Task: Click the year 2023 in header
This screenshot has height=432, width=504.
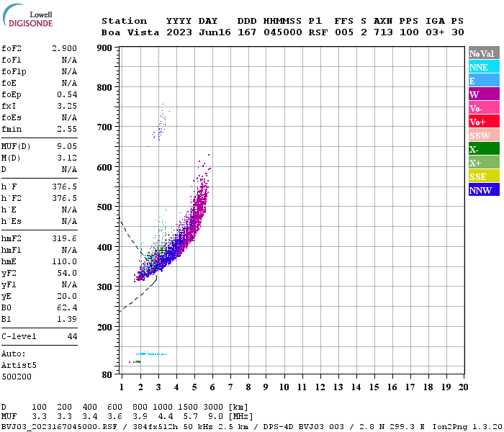Action: tap(179, 32)
